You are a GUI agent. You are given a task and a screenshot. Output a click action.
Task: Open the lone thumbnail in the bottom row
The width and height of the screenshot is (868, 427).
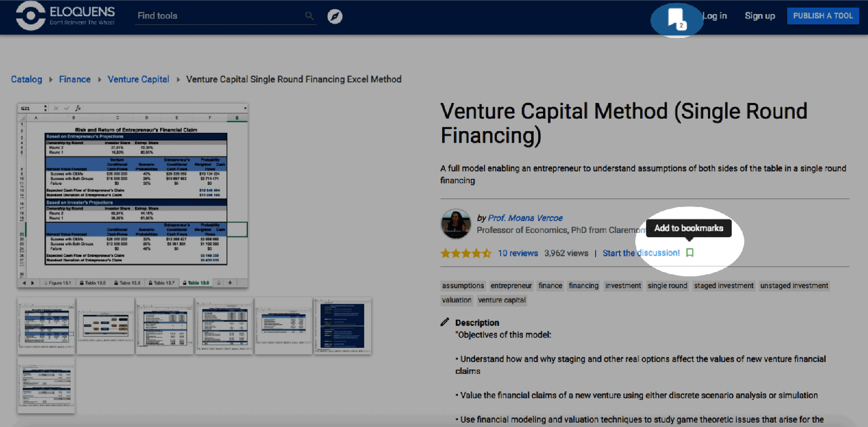pyautogui.click(x=46, y=385)
